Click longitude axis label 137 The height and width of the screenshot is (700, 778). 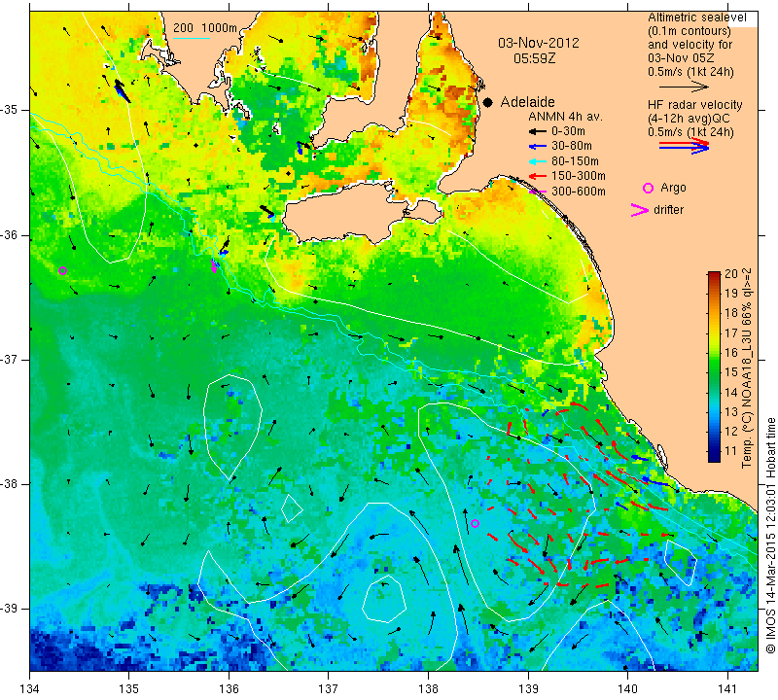click(x=329, y=689)
